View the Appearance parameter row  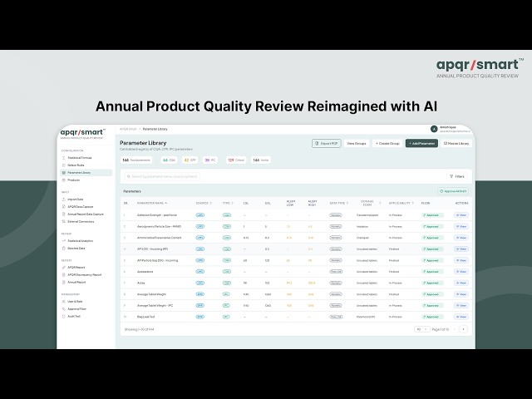[461, 272]
